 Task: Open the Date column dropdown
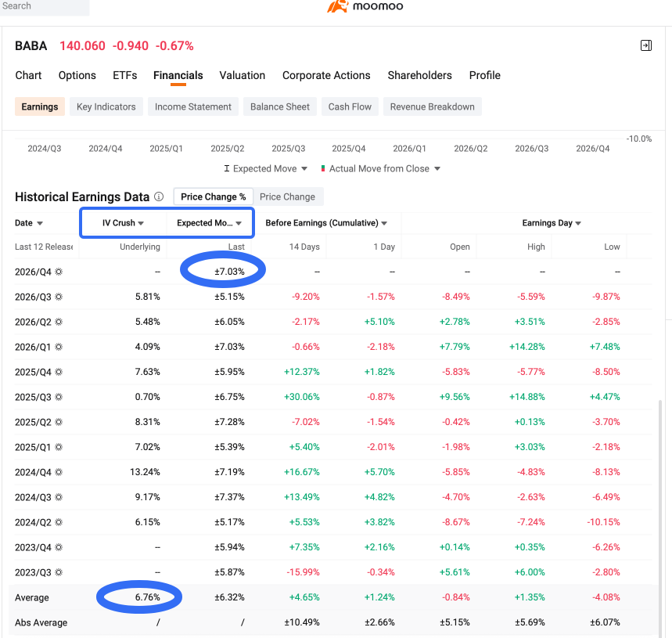point(40,223)
